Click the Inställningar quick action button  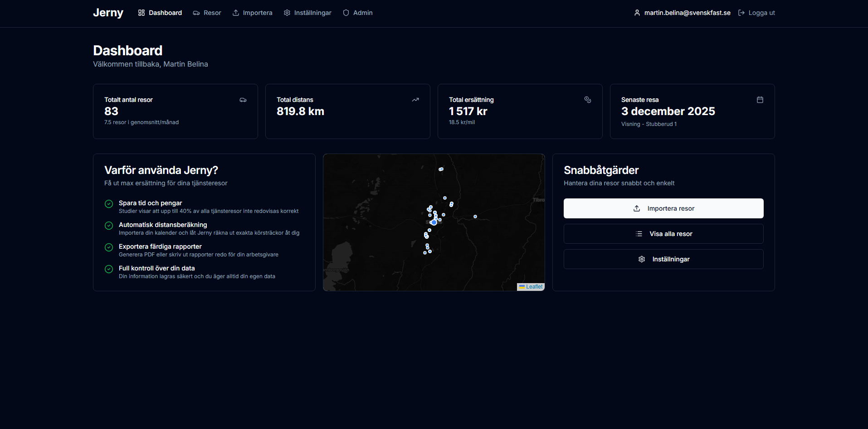(x=663, y=259)
